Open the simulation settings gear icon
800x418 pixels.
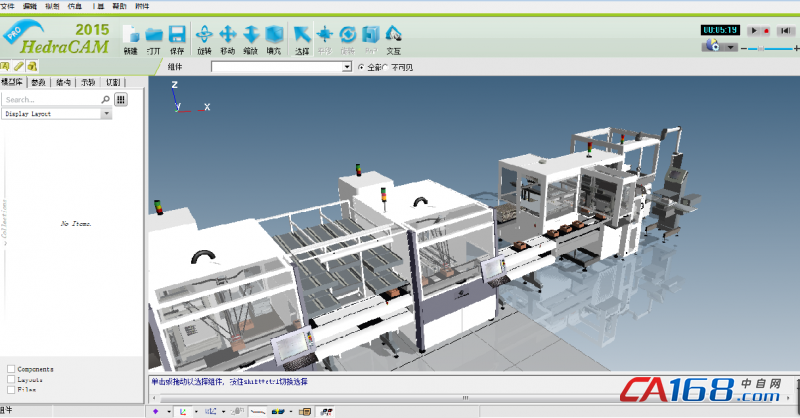click(713, 46)
